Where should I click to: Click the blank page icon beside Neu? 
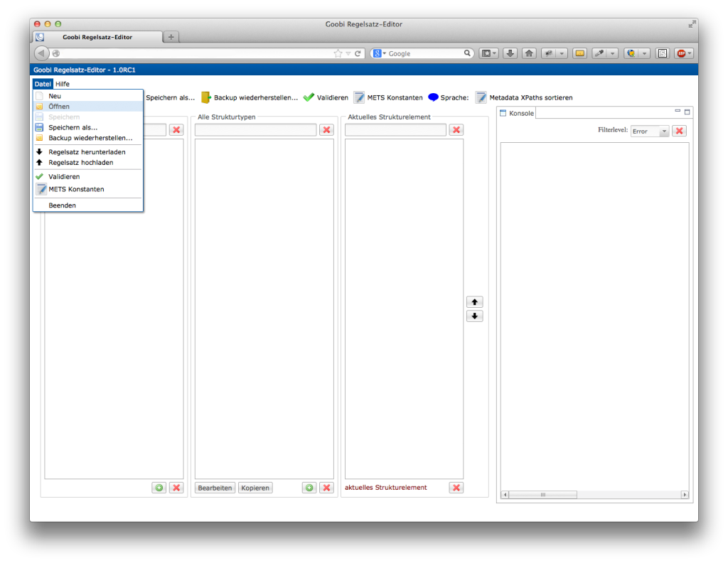point(40,96)
